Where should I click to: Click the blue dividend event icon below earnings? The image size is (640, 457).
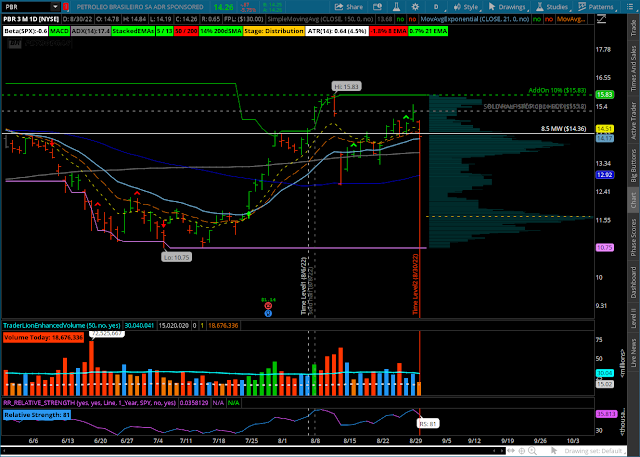click(x=268, y=313)
